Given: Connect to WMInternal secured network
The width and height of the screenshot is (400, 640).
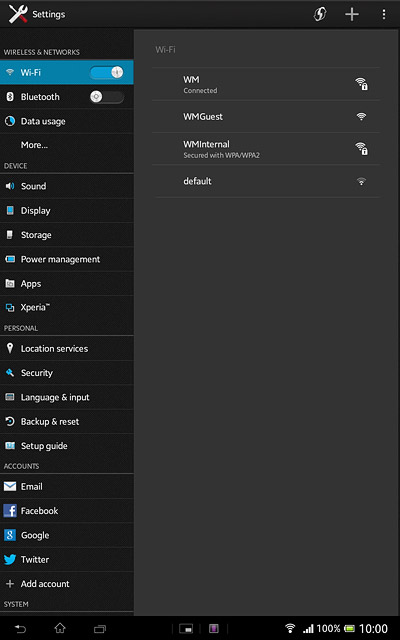Looking at the screenshot, I should 266,149.
